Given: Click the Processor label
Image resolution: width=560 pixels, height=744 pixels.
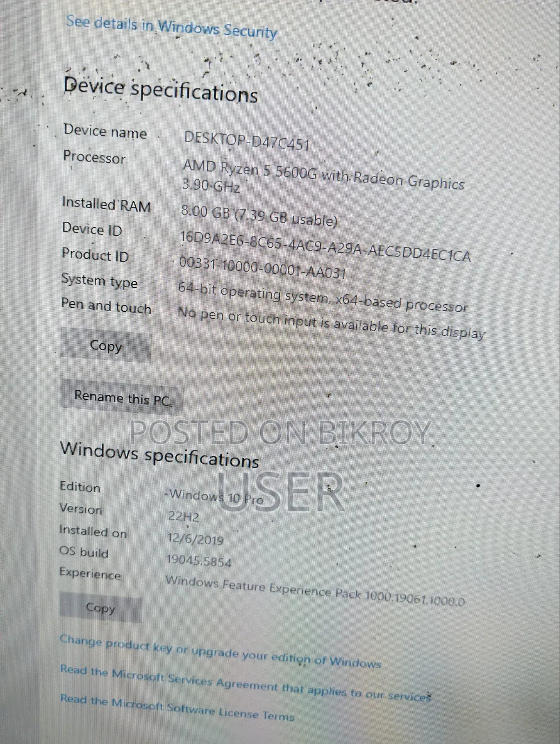Looking at the screenshot, I should click(x=94, y=157).
